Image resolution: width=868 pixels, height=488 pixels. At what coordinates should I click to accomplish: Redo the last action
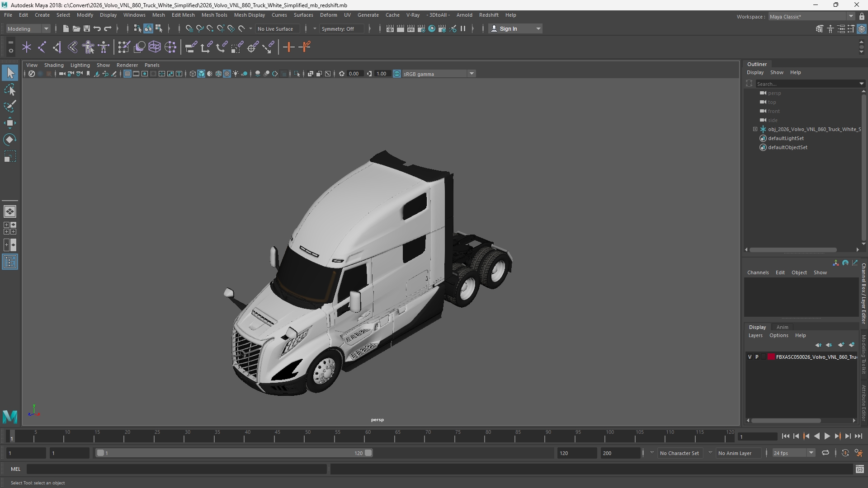108,28
